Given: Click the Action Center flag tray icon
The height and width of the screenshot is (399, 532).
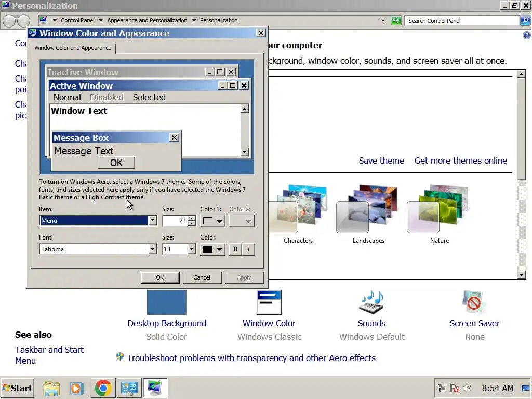Looking at the screenshot, I should coord(455,388).
